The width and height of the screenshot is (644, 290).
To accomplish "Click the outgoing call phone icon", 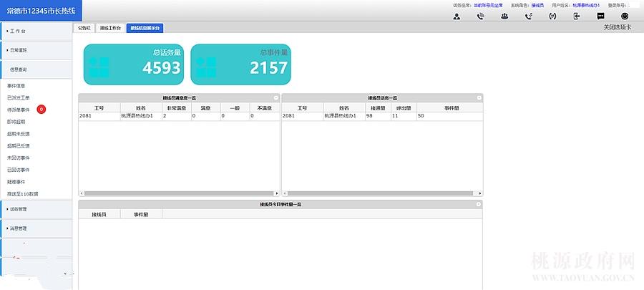I will (528, 16).
